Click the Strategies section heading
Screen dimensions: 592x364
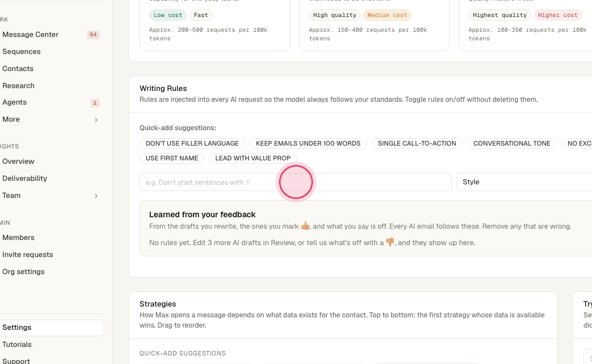158,304
